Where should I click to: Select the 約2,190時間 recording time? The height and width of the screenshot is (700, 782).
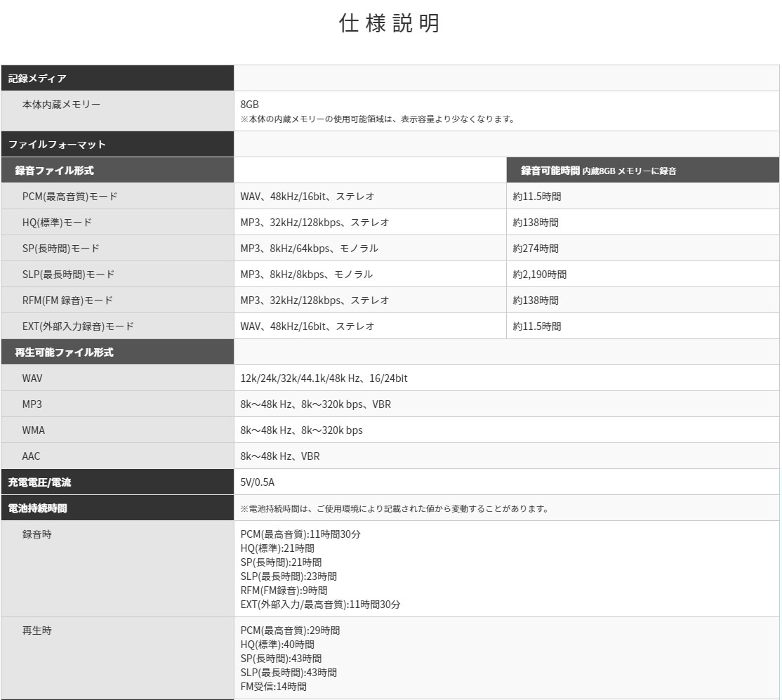(540, 275)
